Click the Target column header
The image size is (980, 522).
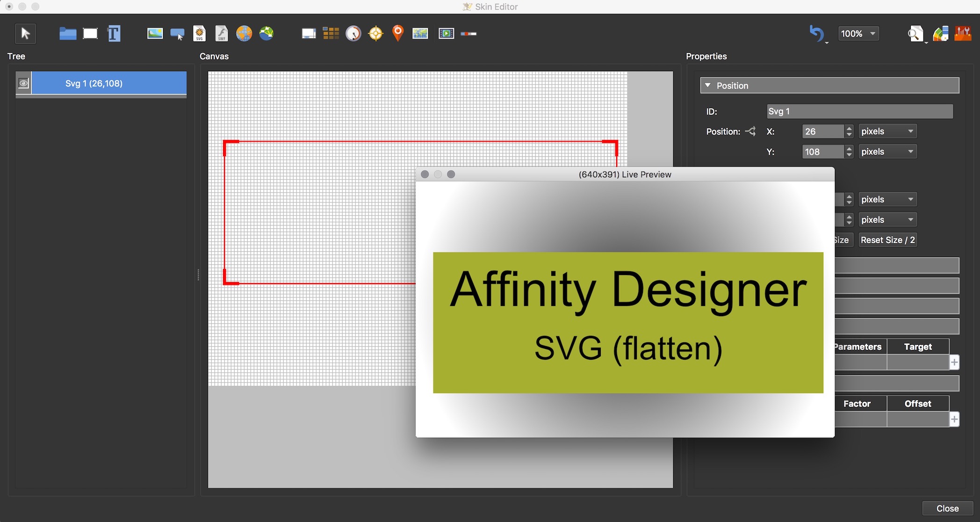point(918,347)
